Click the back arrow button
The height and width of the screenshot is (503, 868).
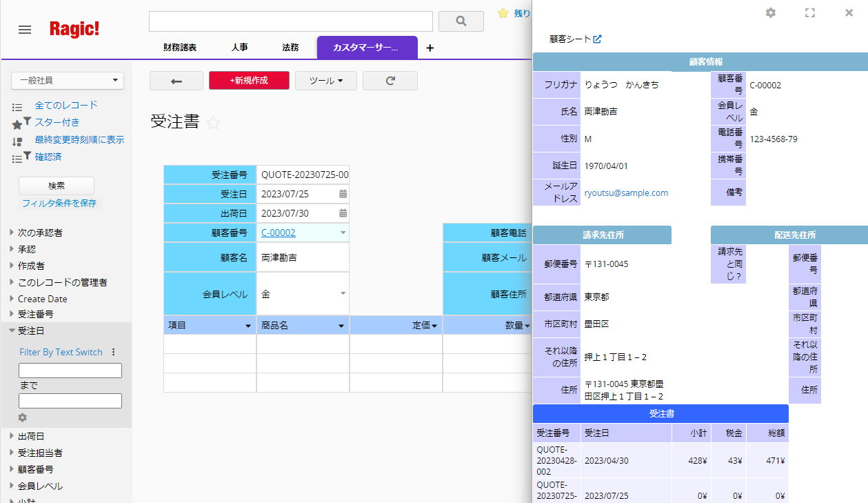pos(176,81)
